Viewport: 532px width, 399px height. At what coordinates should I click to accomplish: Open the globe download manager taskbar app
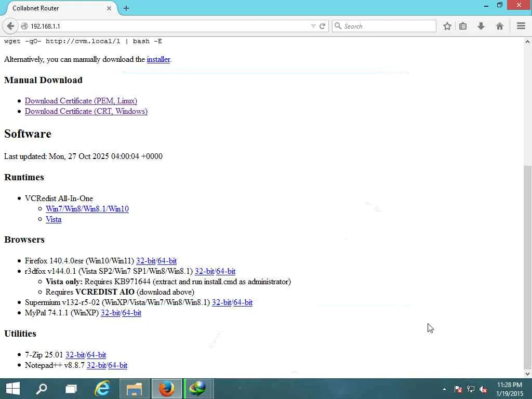pyautogui.click(x=198, y=389)
